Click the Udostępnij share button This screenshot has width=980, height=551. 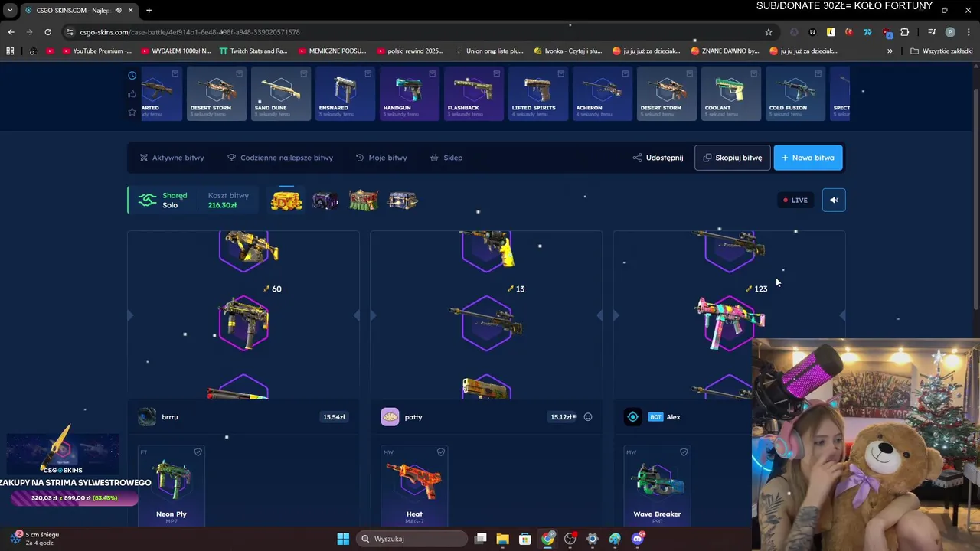tap(658, 158)
